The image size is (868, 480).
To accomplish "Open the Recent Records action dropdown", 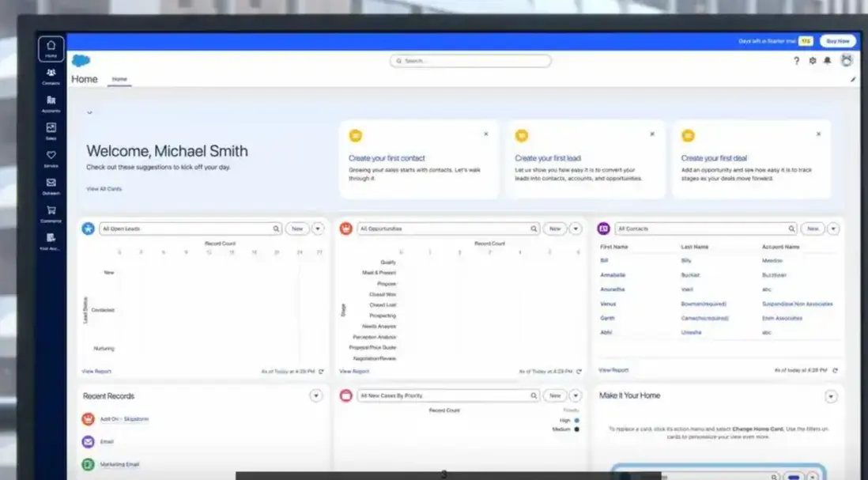I will coord(315,396).
